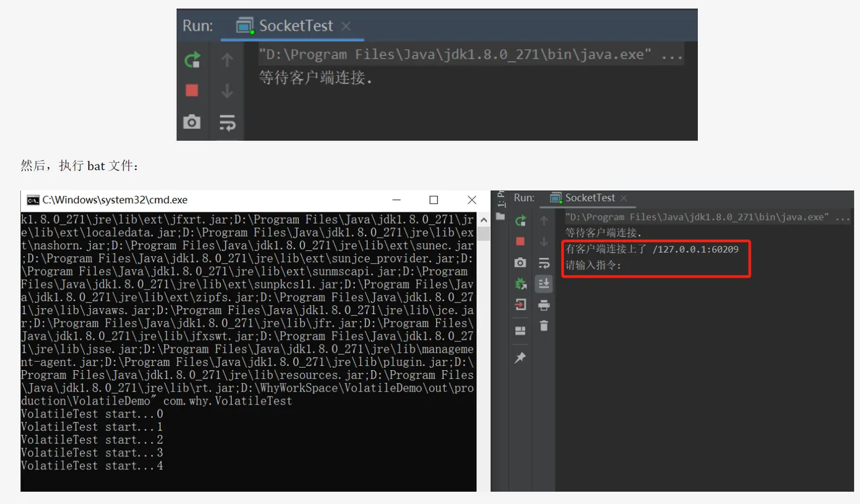Toggle soft-wrap, Run panel beside cmd window
The image size is (860, 504).
544,263
